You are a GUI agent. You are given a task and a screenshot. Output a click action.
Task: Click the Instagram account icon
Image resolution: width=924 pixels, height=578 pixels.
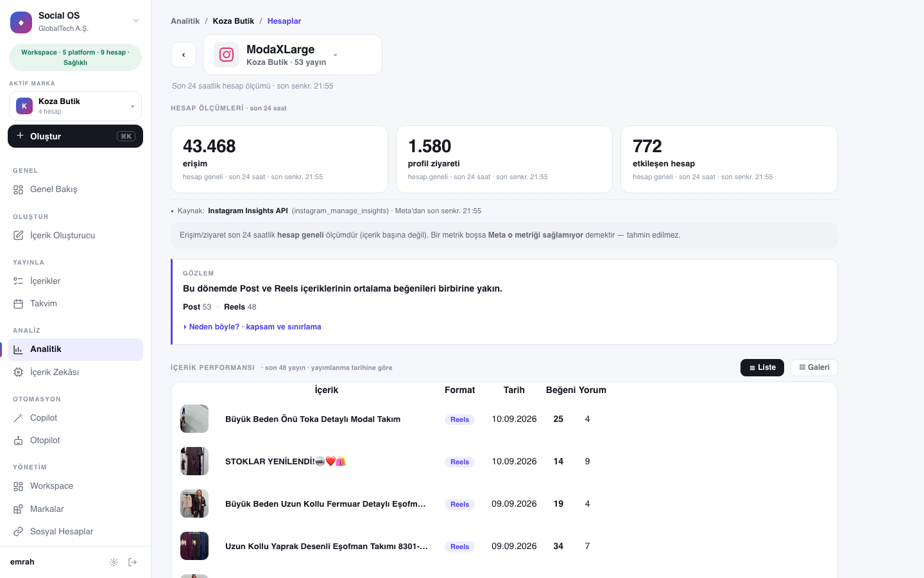(x=227, y=55)
